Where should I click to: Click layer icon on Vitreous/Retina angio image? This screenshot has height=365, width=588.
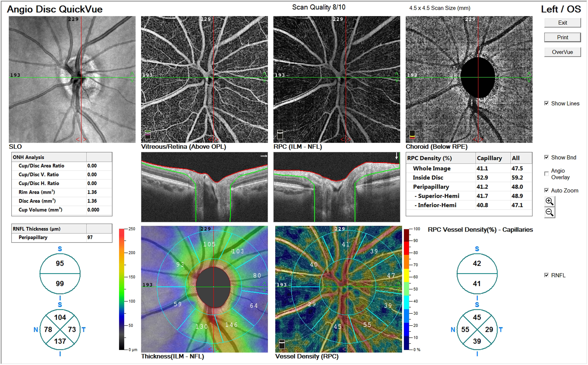[x=148, y=135]
